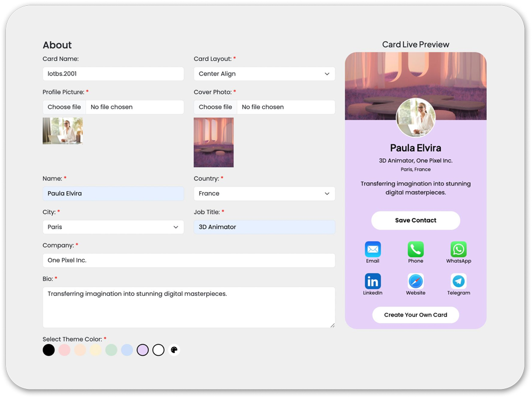Select the pale yellow theme color

[x=95, y=350]
